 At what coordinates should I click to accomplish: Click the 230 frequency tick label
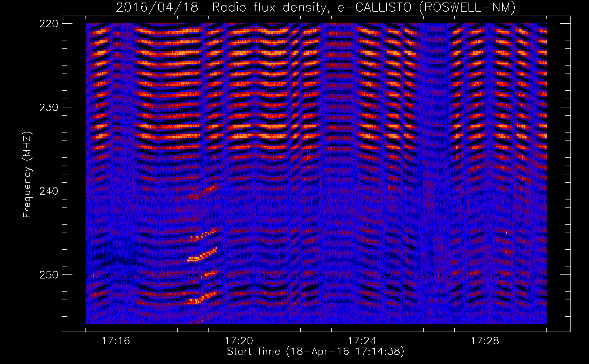48,107
